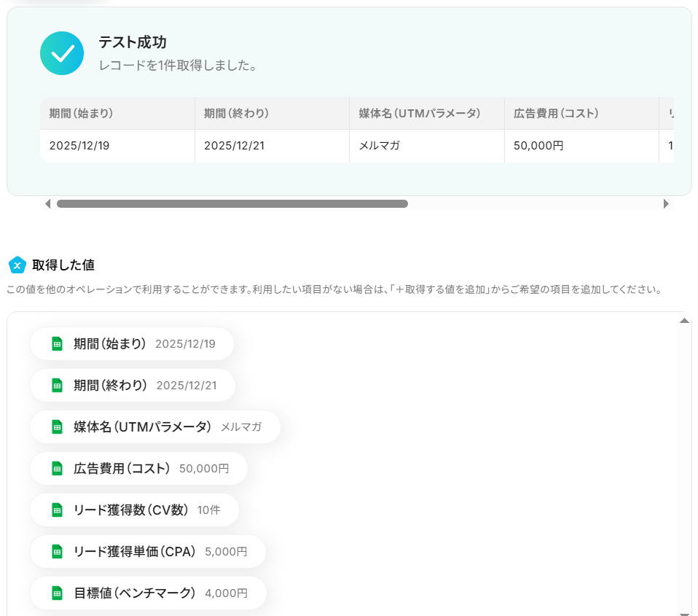The width and height of the screenshot is (698, 616).
Task: Click sheet icon in 期間(終わり) chip
Action: pyautogui.click(x=57, y=386)
